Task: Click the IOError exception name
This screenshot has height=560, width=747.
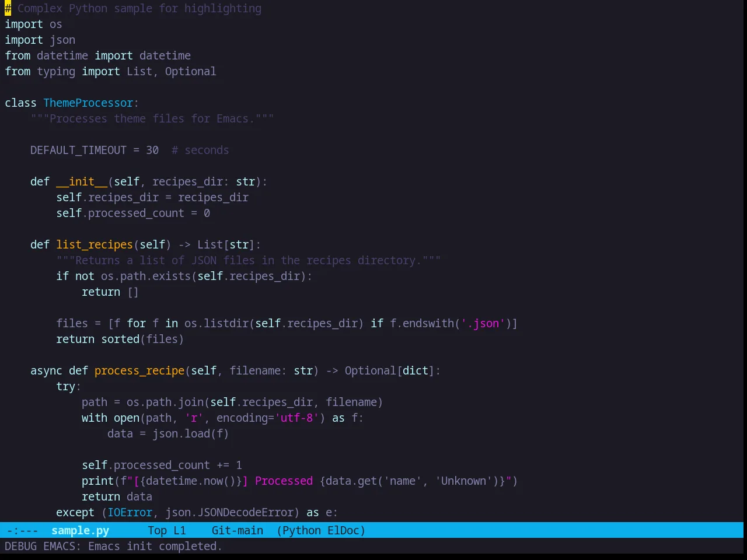Action: [x=130, y=512]
